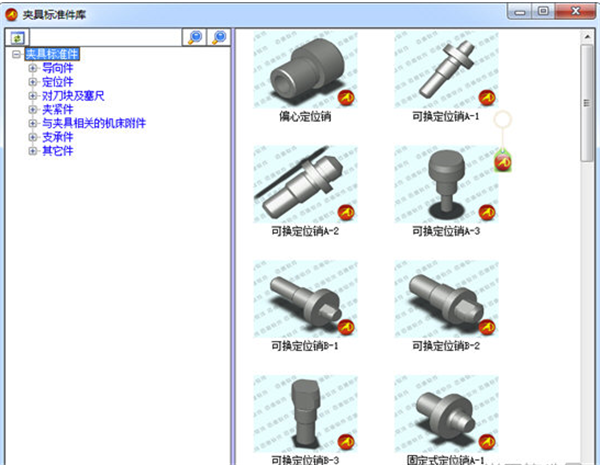
Task: Click the 可换定位销B-1 label text
Action: (x=305, y=346)
